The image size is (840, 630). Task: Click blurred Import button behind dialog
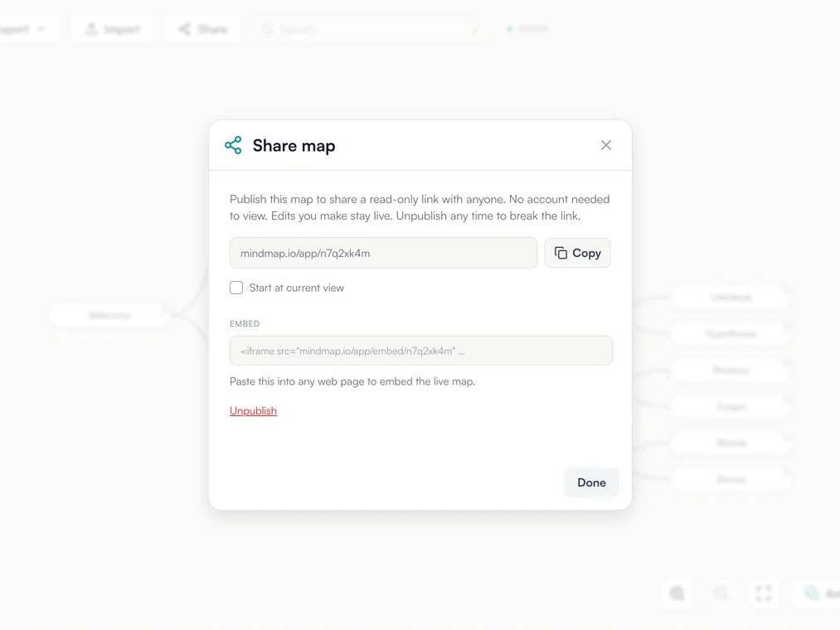point(113,29)
